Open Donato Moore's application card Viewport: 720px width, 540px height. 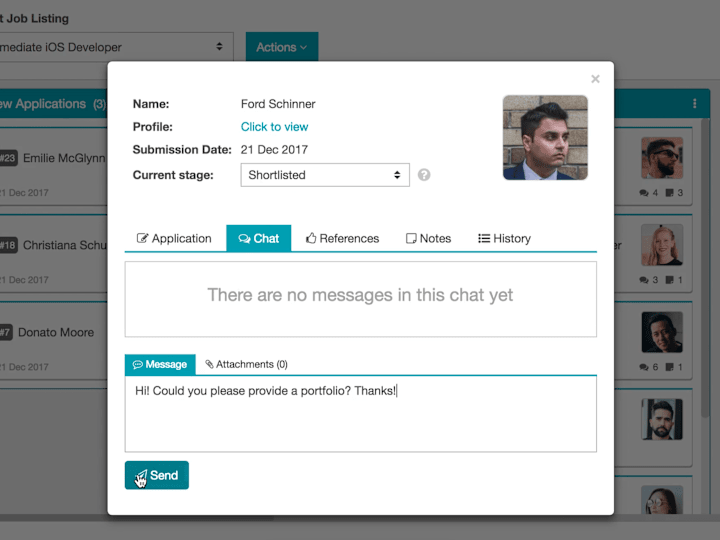click(x=53, y=341)
